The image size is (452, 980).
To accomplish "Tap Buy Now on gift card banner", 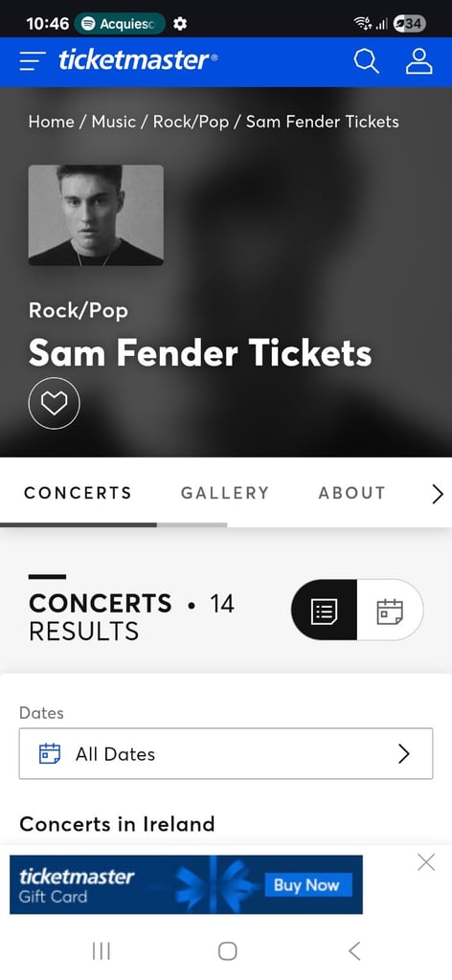I will [x=305, y=885].
